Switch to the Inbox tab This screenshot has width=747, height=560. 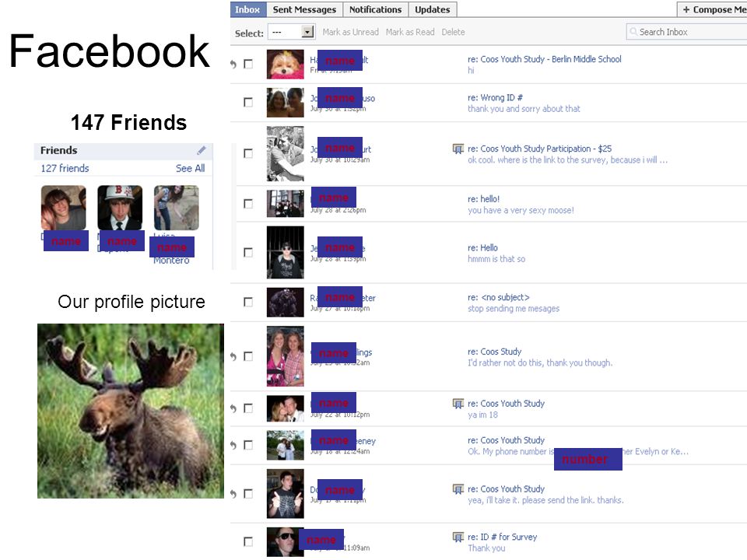pyautogui.click(x=247, y=9)
